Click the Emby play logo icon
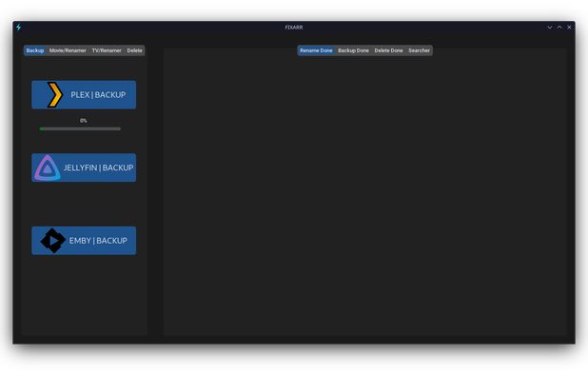This screenshot has width=588, height=375. click(52, 241)
